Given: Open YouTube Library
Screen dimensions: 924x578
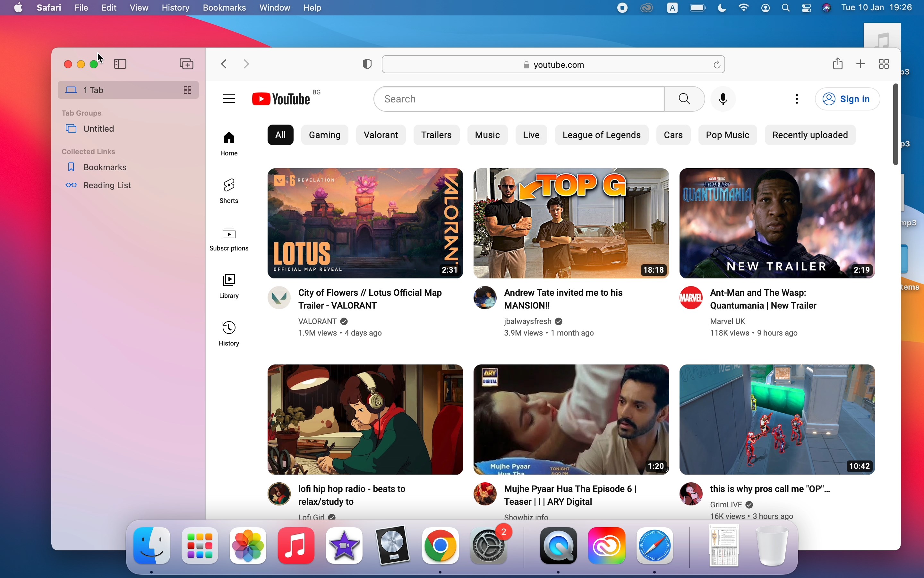Looking at the screenshot, I should click(229, 286).
